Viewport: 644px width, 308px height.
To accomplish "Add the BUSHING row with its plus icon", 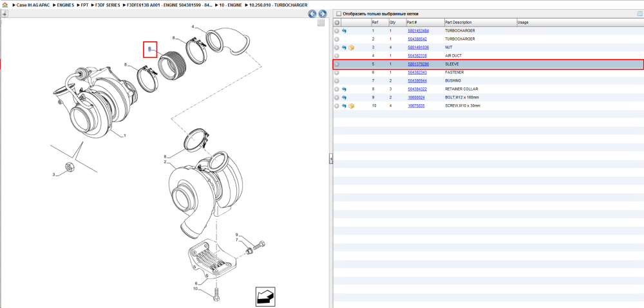I will [x=337, y=81].
